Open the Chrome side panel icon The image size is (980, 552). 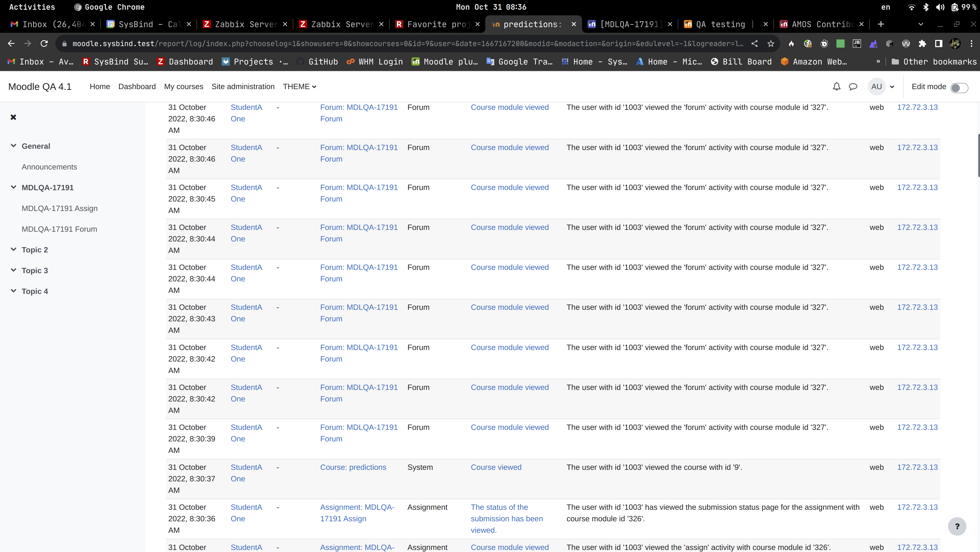(x=939, y=44)
